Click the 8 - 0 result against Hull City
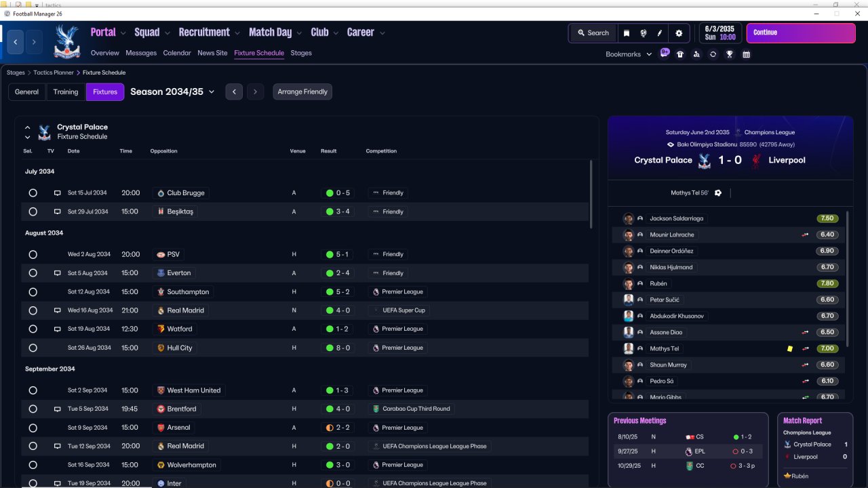 coord(338,348)
